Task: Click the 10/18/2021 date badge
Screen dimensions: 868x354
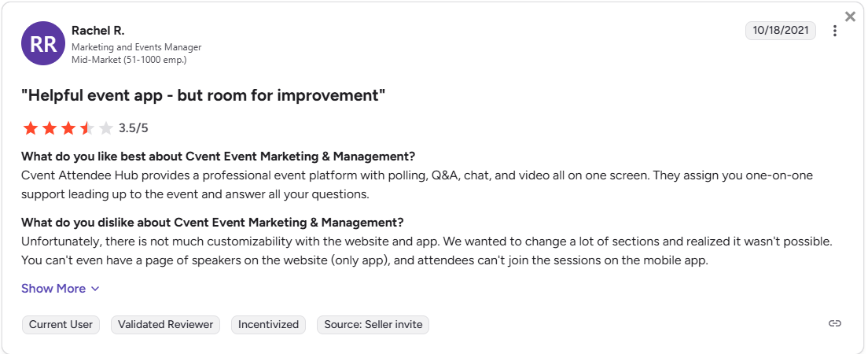Action: 781,31
